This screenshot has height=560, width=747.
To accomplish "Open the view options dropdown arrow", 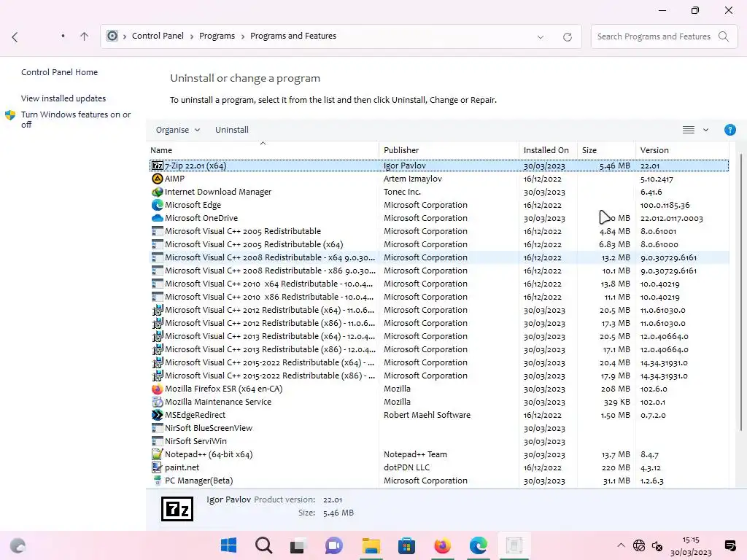I will point(705,130).
